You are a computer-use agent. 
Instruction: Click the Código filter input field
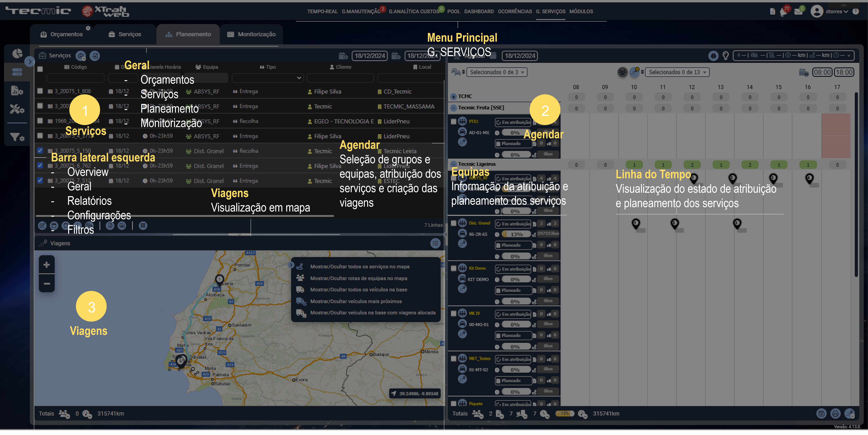click(75, 78)
